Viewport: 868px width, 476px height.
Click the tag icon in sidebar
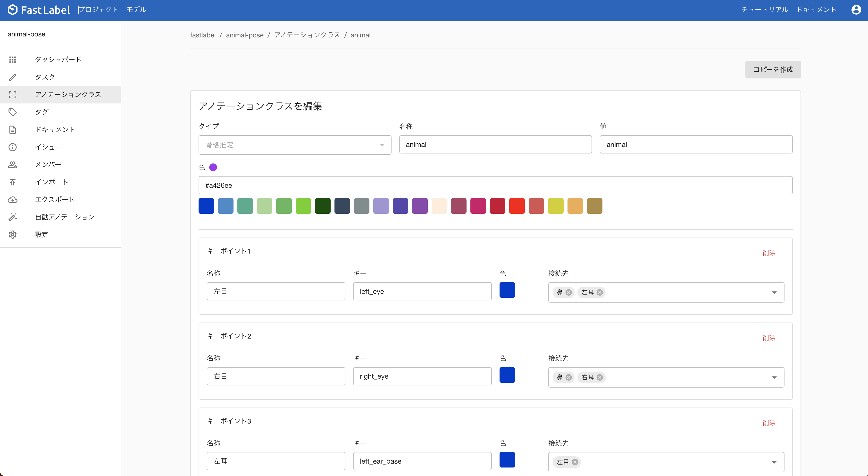tap(12, 112)
